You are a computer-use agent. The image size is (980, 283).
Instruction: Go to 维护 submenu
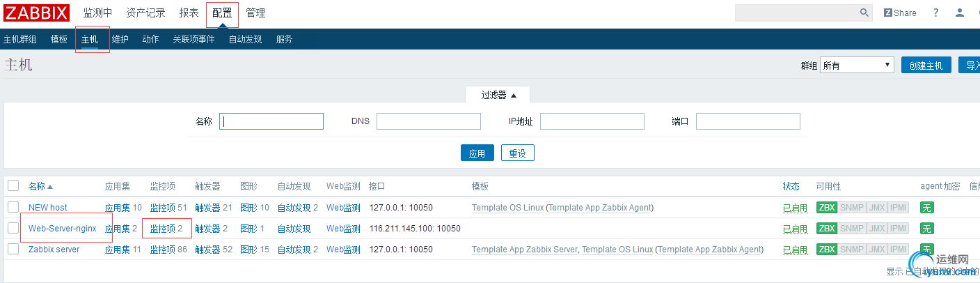pos(120,39)
